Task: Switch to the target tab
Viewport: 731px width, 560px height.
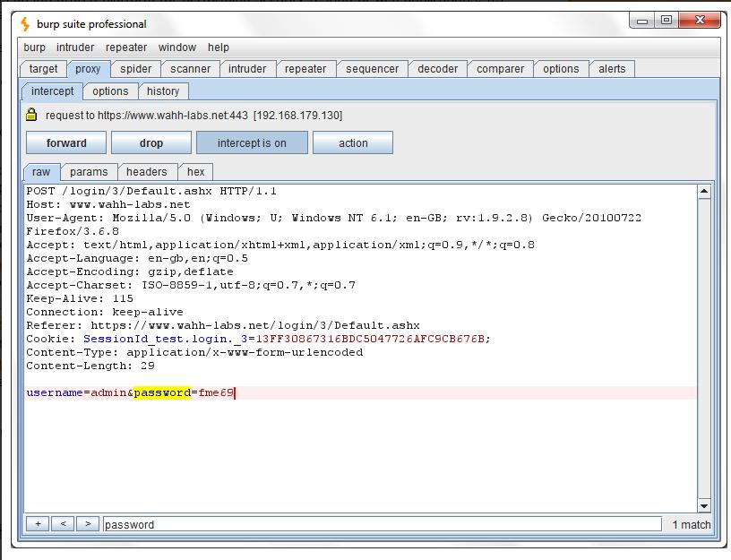Action: 43,69
